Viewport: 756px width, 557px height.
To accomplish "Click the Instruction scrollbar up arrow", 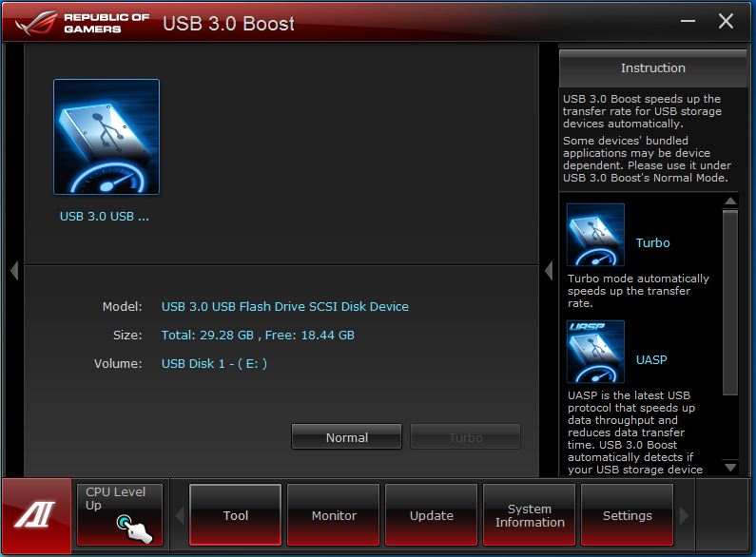I will (730, 201).
